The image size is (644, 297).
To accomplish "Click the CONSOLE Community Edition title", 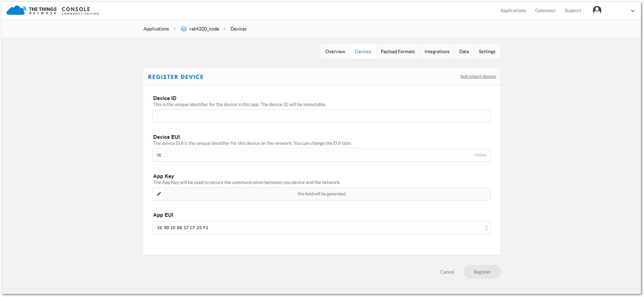I will 80,11.
